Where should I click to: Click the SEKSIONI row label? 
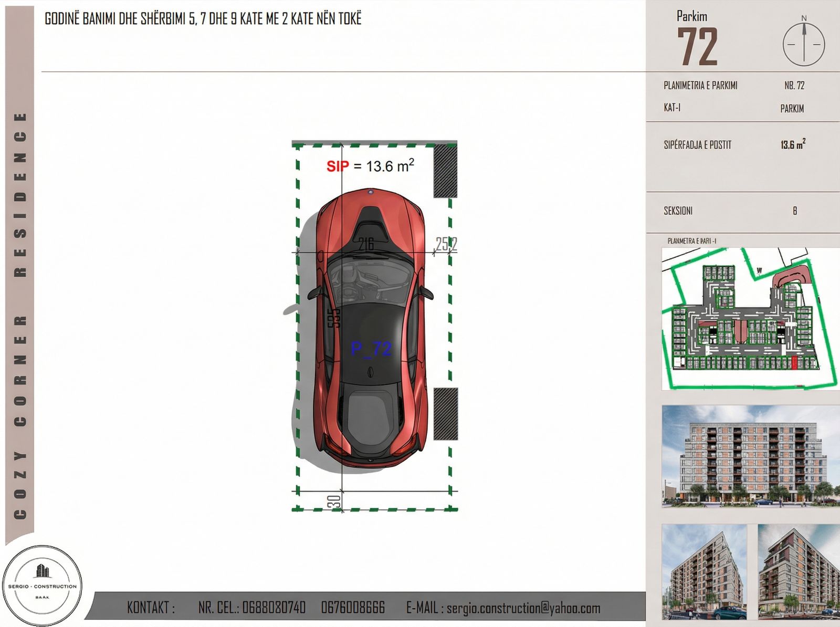678,211
